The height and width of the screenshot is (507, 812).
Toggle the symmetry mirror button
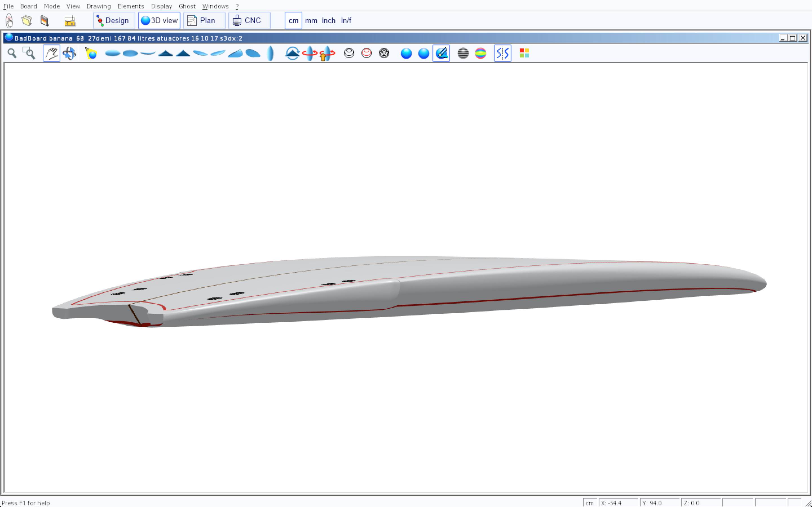click(502, 53)
